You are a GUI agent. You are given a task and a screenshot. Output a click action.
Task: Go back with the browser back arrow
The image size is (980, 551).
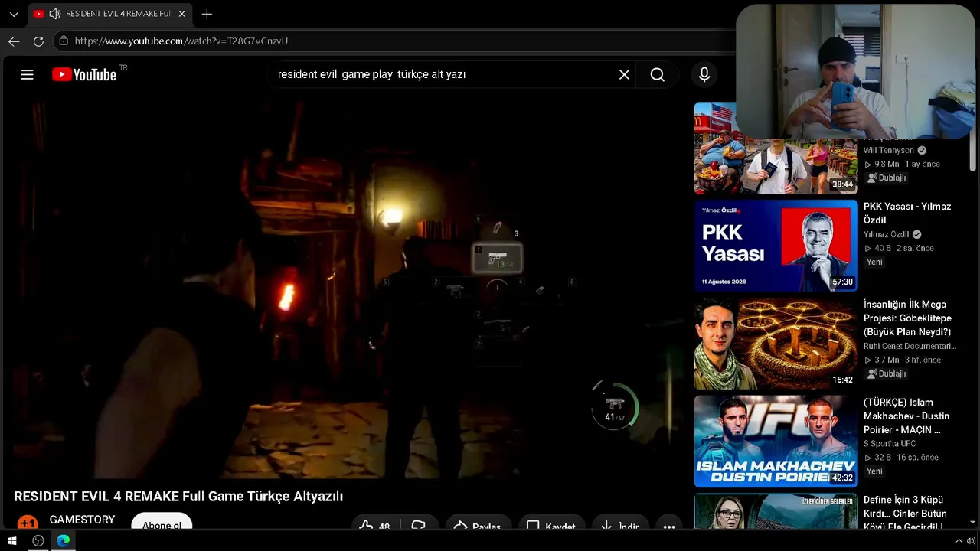coord(14,41)
